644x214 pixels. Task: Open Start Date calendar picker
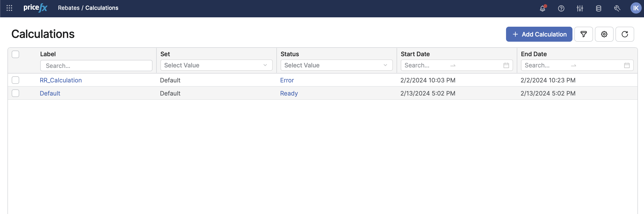506,65
